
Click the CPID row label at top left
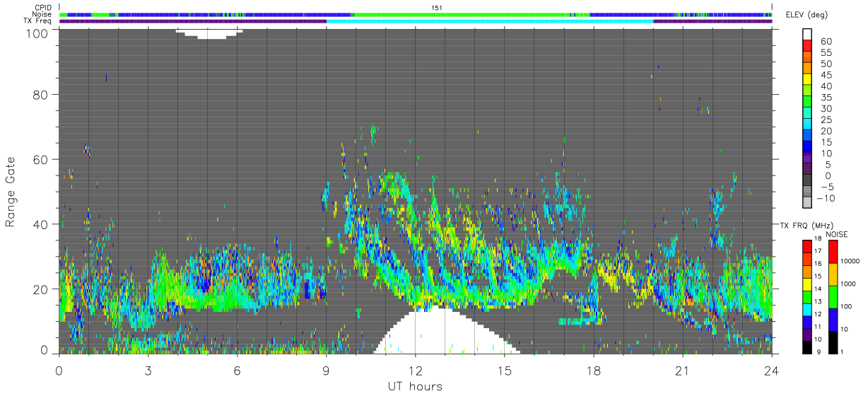click(43, 8)
